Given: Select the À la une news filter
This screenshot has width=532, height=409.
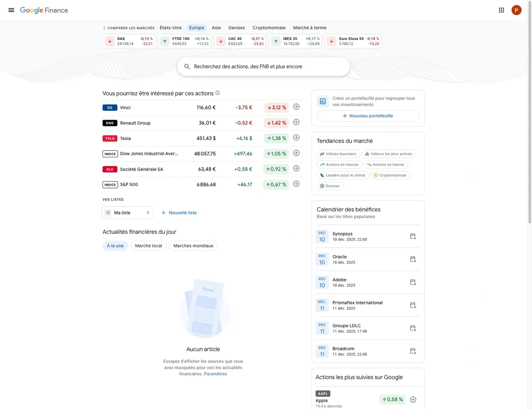Looking at the screenshot, I should click(115, 245).
